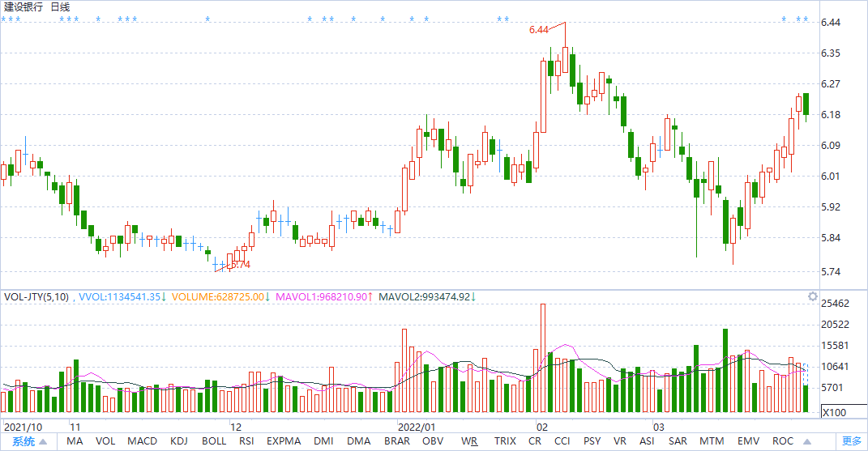
Task: Switch to KDJ indicator tab
Action: (179, 441)
